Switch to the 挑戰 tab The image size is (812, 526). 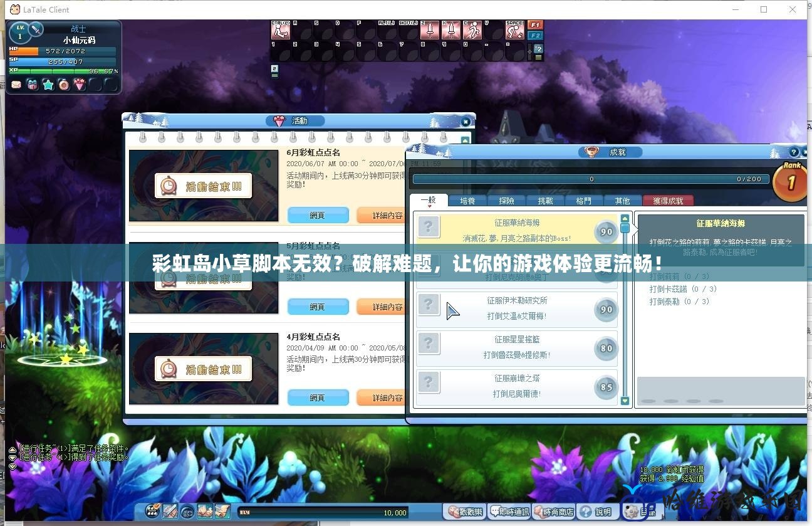click(545, 201)
